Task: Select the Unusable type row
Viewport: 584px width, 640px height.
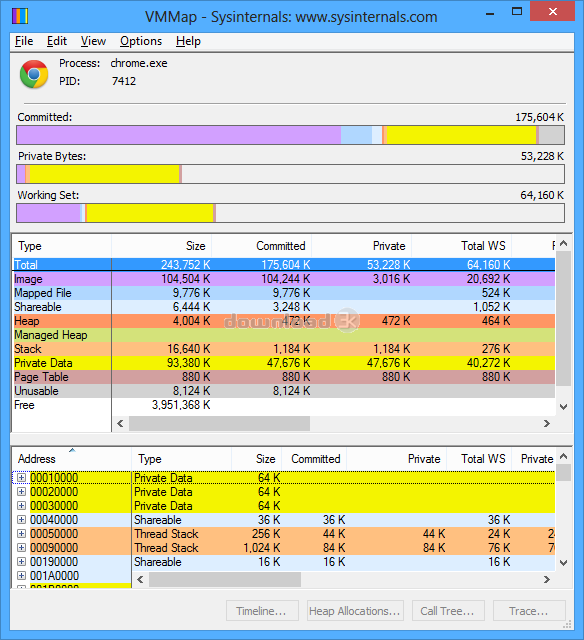Action: 284,391
